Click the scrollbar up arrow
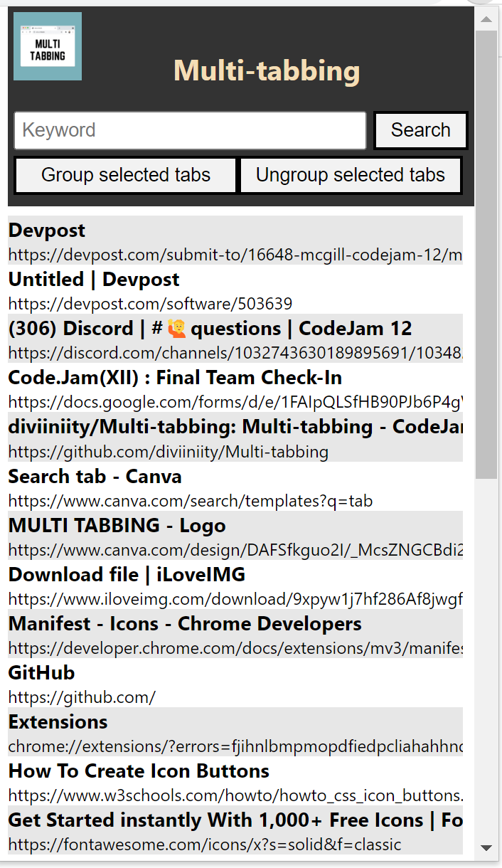The image size is (502, 868). coord(486,18)
